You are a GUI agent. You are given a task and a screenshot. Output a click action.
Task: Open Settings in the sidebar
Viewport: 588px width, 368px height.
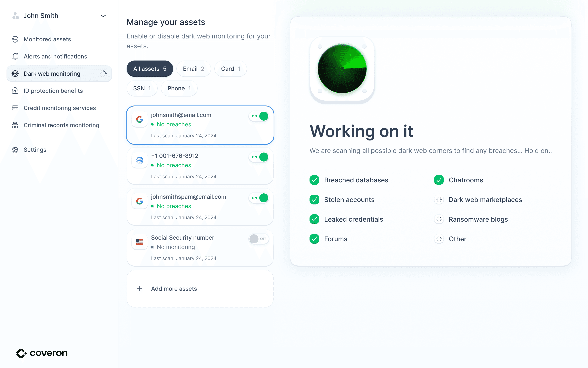tap(59, 150)
